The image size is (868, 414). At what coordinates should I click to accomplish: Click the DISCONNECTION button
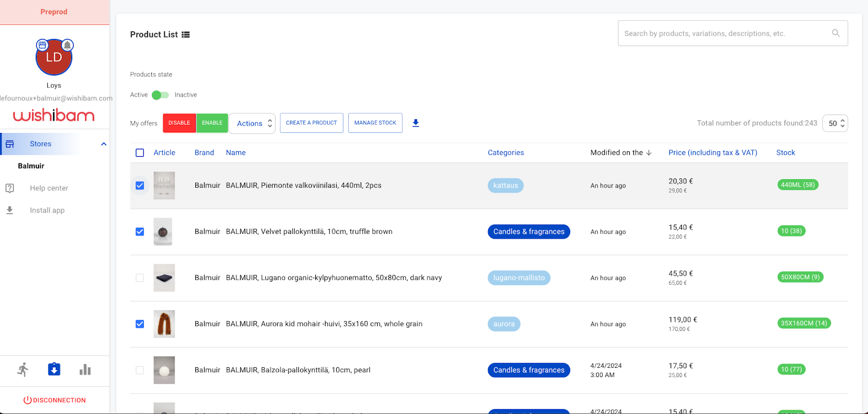click(54, 400)
